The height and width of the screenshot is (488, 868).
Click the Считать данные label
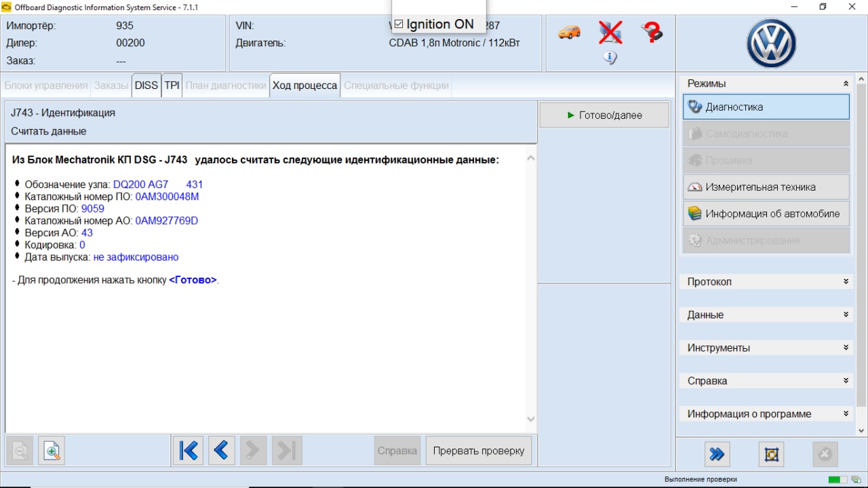(x=49, y=131)
